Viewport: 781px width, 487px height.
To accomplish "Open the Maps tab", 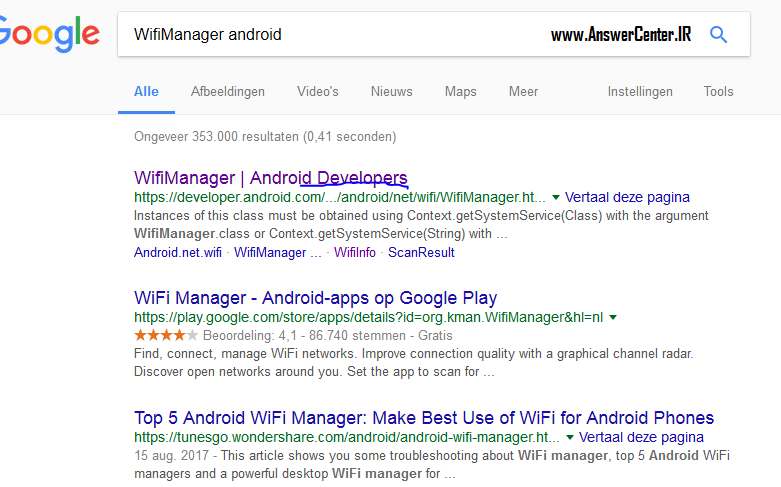I will [x=460, y=91].
